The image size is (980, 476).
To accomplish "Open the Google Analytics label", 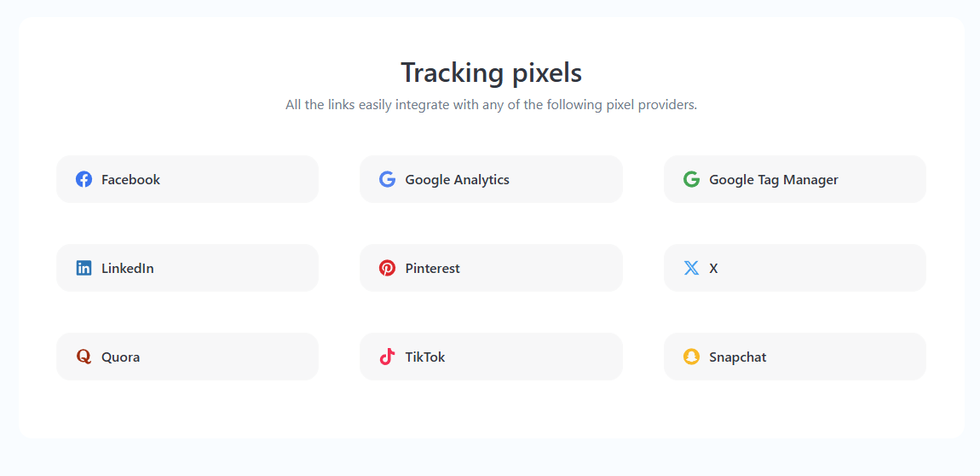I will click(x=457, y=179).
